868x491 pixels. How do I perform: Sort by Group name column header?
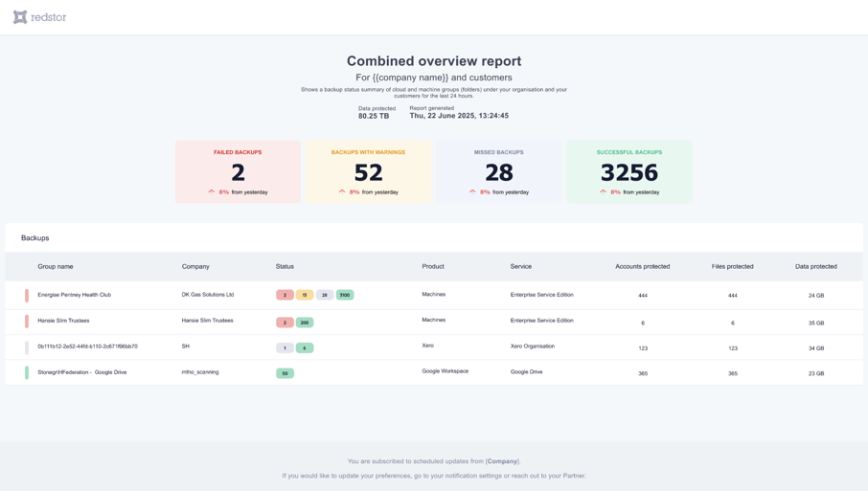(x=56, y=266)
